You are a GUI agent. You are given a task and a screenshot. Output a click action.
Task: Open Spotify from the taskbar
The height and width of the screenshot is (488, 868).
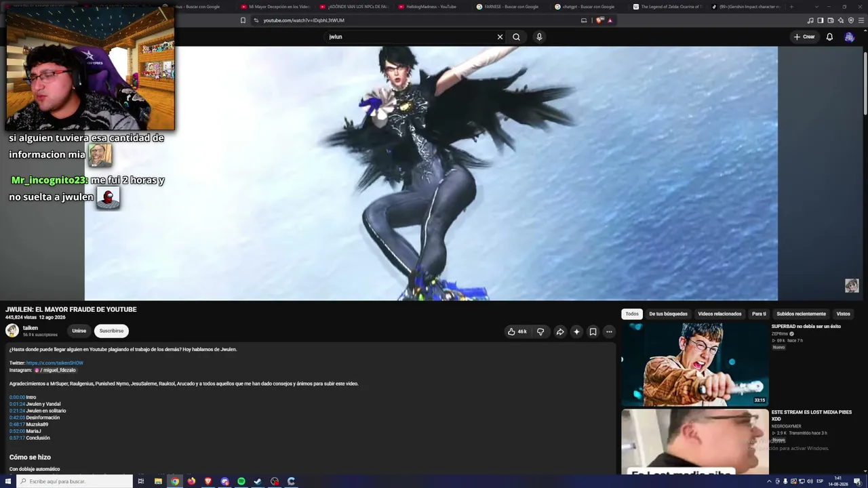(241, 481)
